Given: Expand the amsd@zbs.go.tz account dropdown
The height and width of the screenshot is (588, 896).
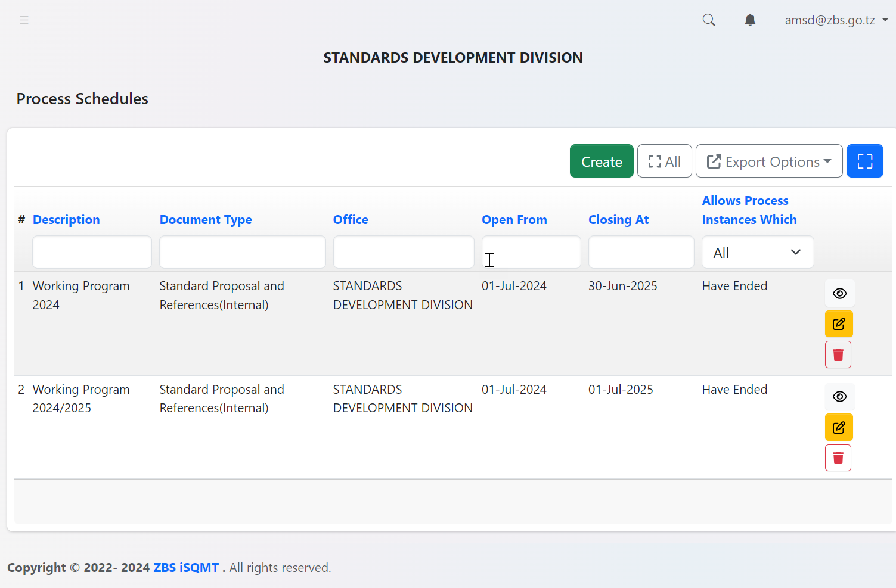Looking at the screenshot, I should 836,20.
